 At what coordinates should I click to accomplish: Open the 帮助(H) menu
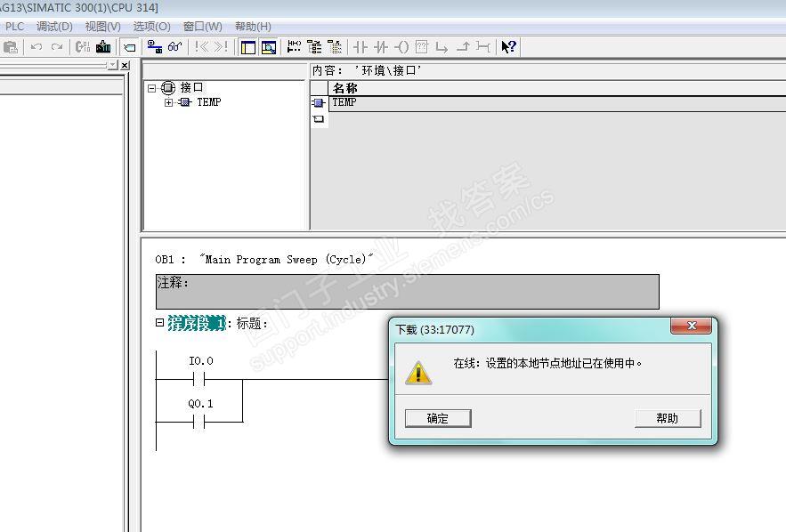[x=253, y=26]
